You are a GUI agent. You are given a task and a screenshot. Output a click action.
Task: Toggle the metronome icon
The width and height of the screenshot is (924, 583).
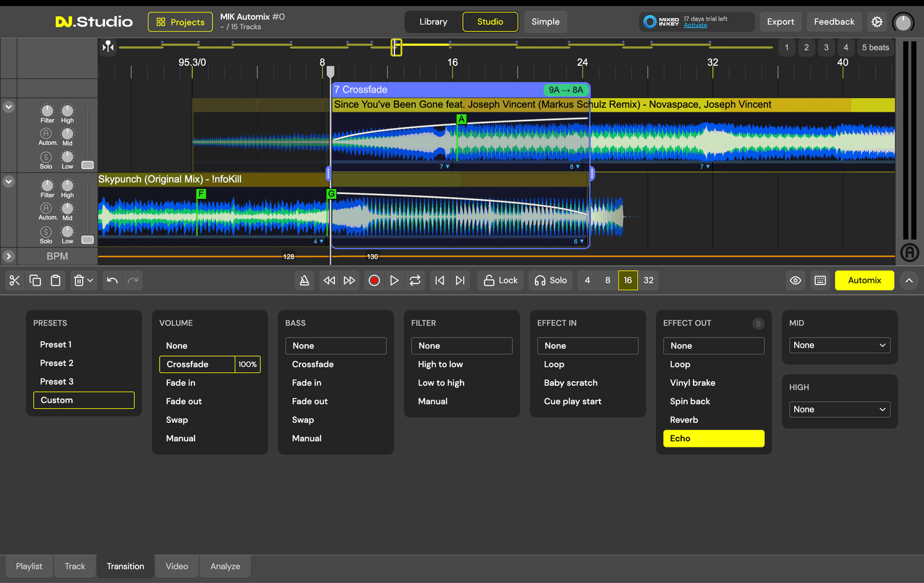(x=304, y=280)
